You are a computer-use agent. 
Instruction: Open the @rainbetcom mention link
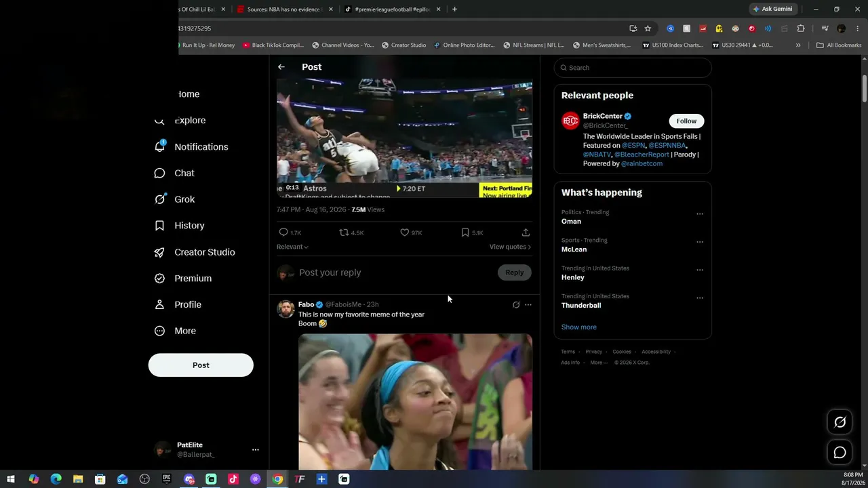[x=642, y=163]
